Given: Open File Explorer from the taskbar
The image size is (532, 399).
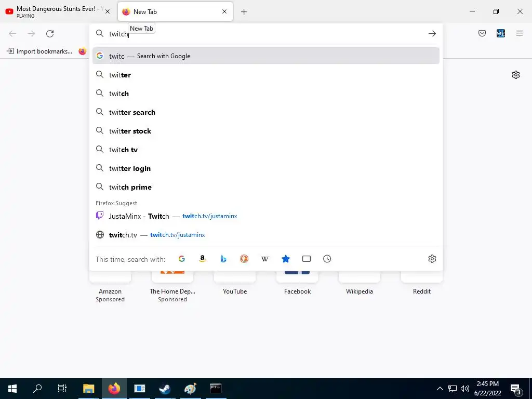Looking at the screenshot, I should point(88,389).
